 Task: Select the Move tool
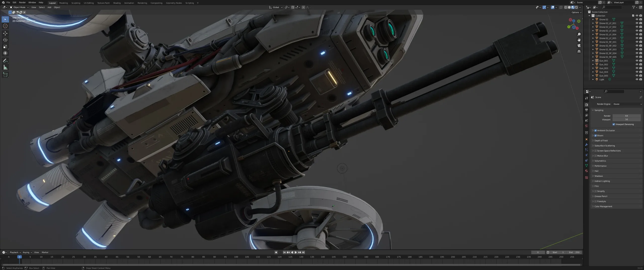tap(5, 33)
